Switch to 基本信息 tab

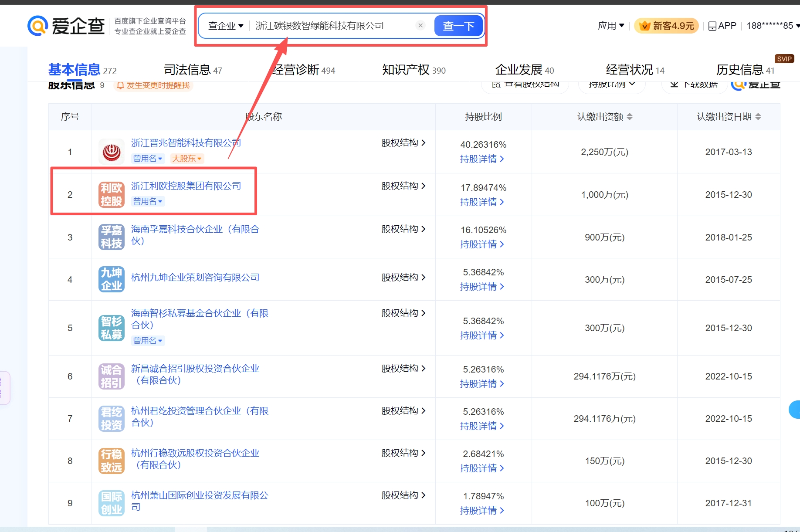coord(82,70)
